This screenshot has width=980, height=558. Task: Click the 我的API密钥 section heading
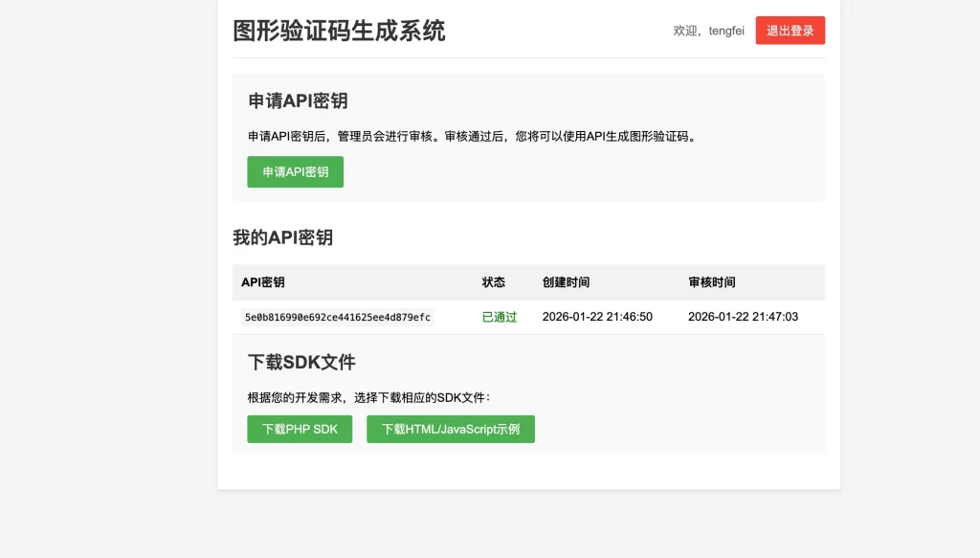coord(281,237)
